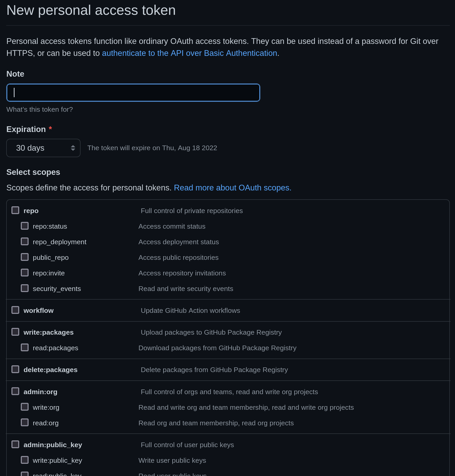The image size is (455, 476).
Task: Open the Basic Authentication documentation link
Action: 189,53
